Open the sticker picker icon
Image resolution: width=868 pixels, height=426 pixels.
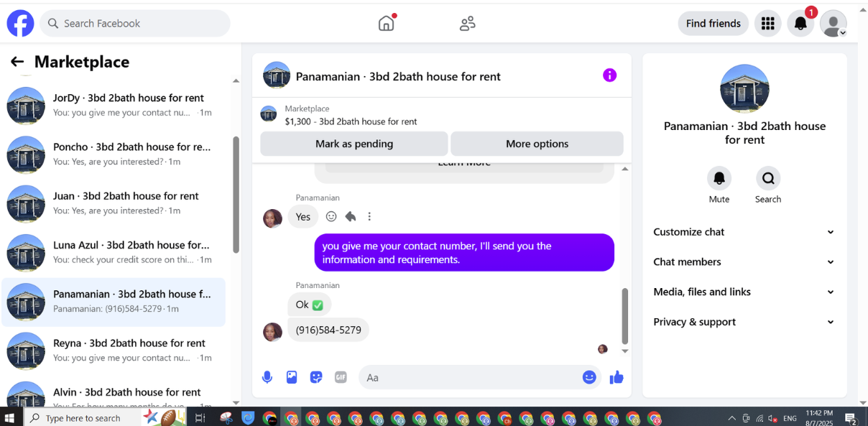pos(316,377)
